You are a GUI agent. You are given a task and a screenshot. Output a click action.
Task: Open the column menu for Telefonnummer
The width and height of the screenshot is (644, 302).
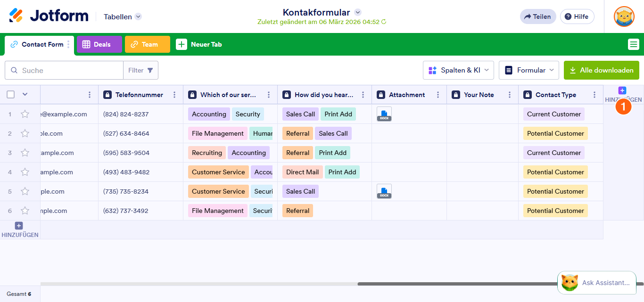(x=174, y=94)
